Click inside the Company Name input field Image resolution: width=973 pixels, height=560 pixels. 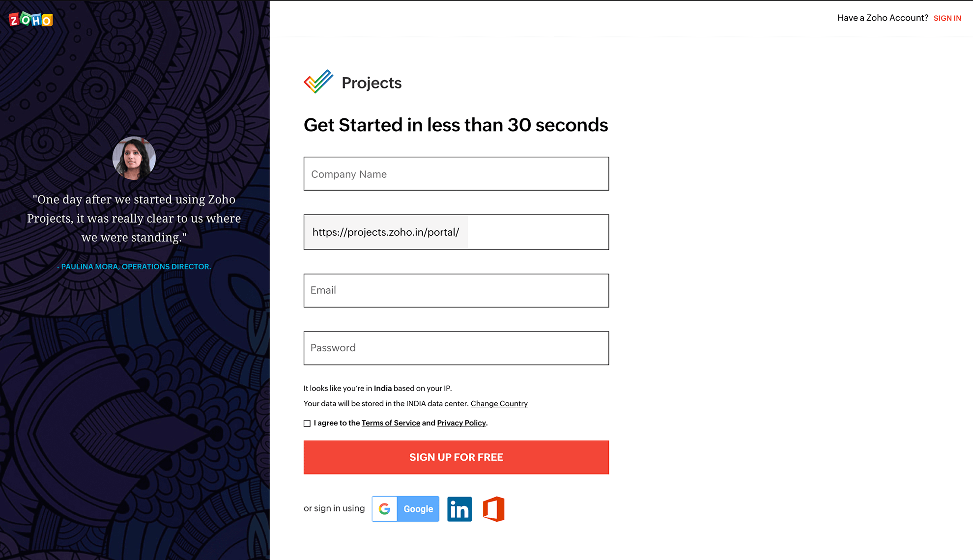click(456, 174)
